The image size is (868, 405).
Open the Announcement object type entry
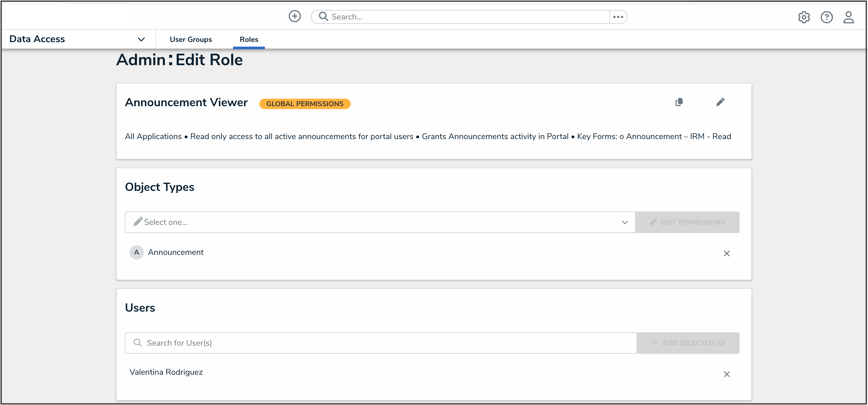pyautogui.click(x=175, y=252)
